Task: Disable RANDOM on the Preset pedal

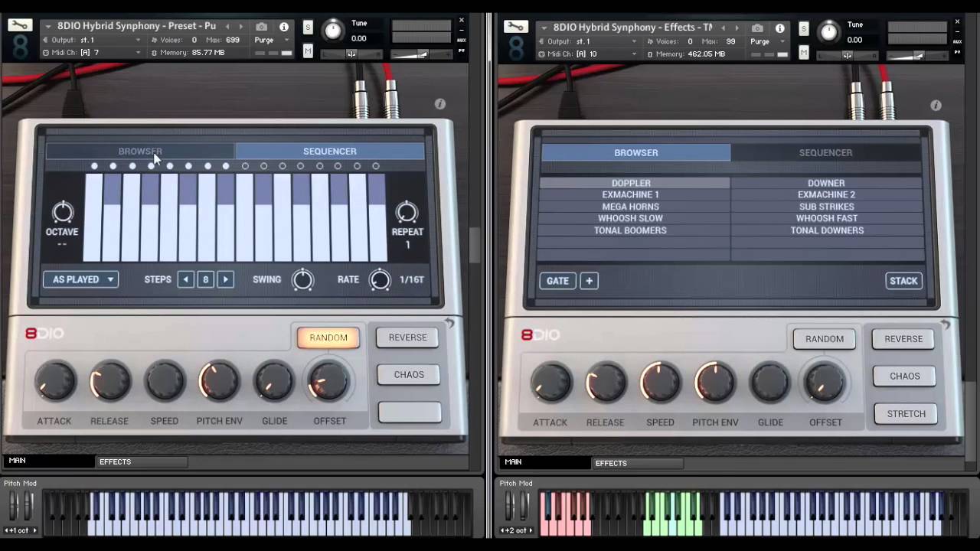Action: point(328,337)
